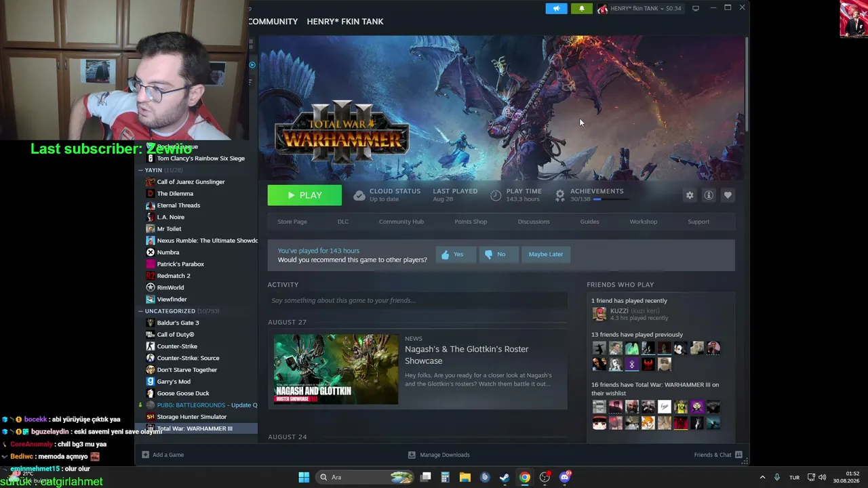Image resolution: width=868 pixels, height=488 pixels.
Task: Switch to Big Picture mode icon
Action: (695, 9)
